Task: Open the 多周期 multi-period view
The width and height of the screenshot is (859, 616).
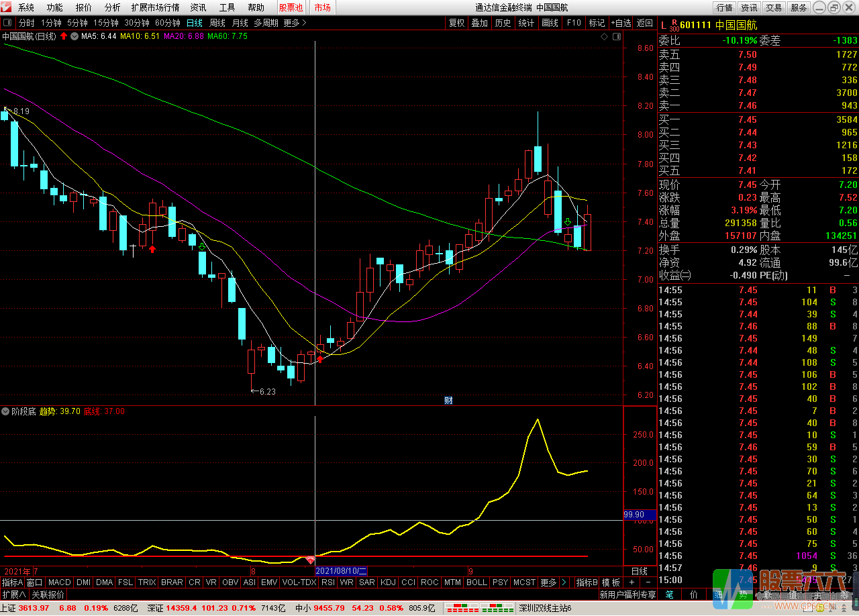Action: click(x=266, y=23)
